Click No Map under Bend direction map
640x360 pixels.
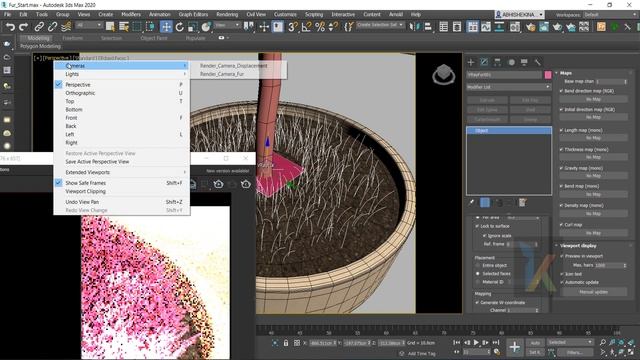click(x=593, y=99)
